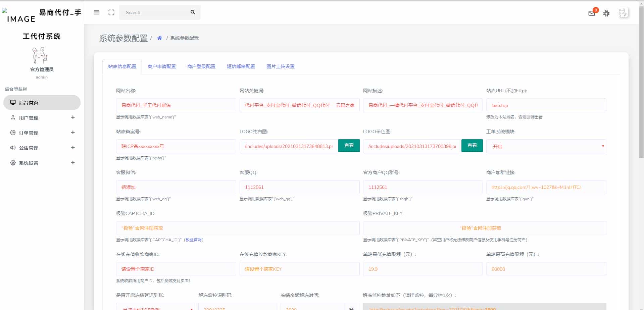Screen dimensions: 644x310
Task: Click 查看 button for LOGO带色图
Action: pos(472,146)
